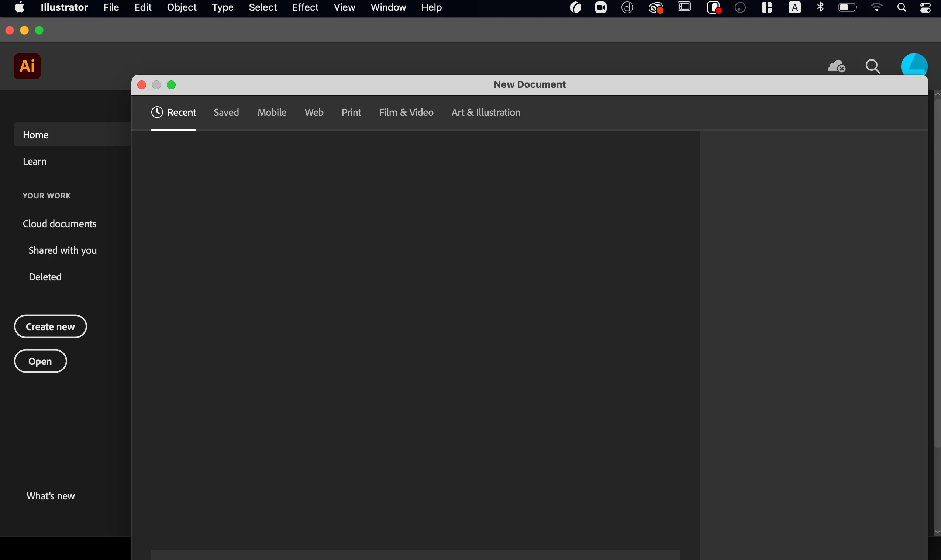
Task: Go to Cloud documents
Action: (x=60, y=224)
